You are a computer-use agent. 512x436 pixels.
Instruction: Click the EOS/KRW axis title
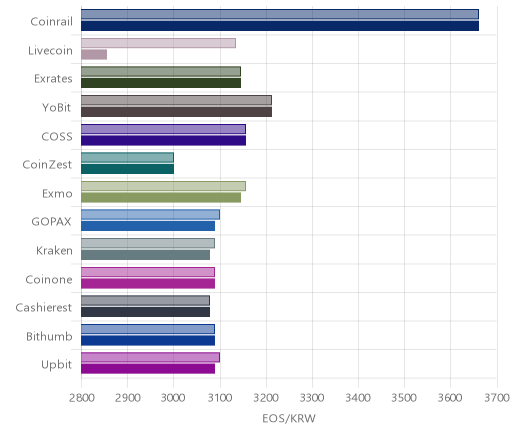click(x=289, y=419)
